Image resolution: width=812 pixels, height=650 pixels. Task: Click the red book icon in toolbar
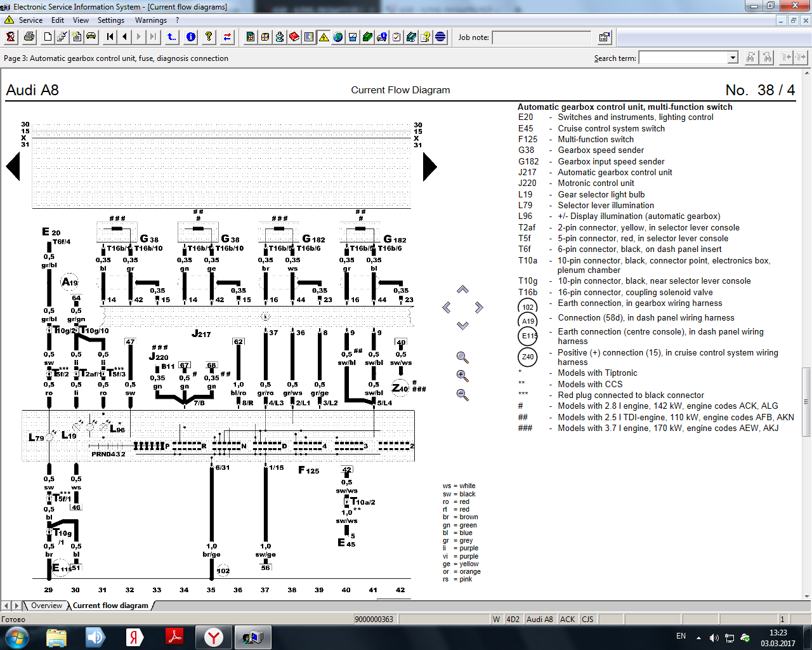point(294,37)
